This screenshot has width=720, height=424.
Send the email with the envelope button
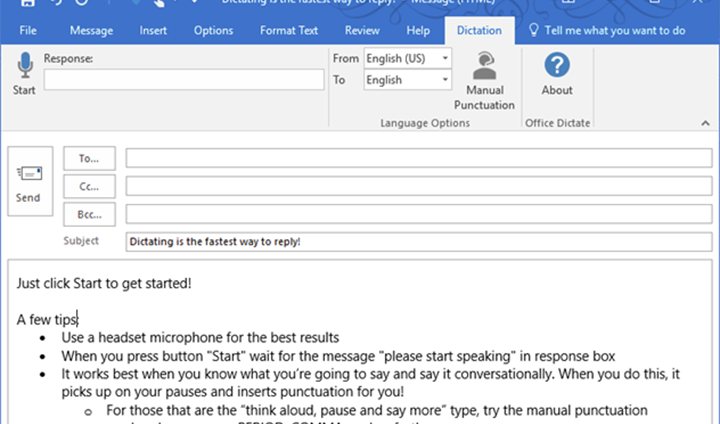[29, 182]
